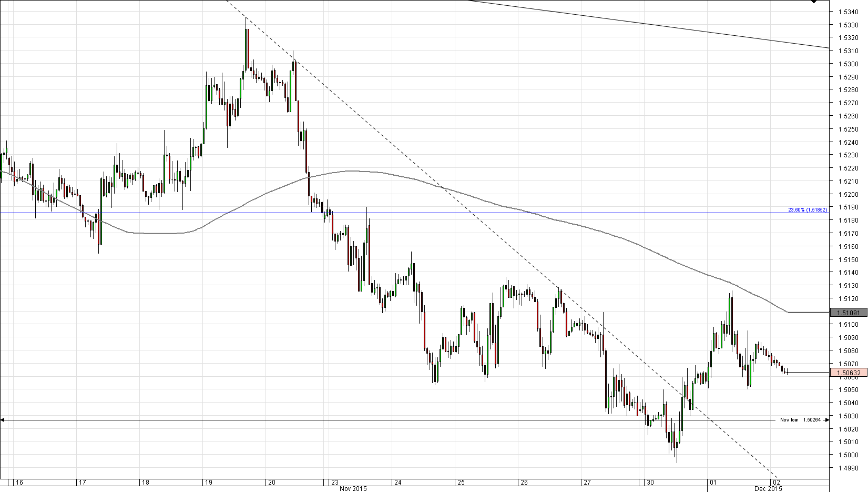The image size is (868, 492).
Task: Click the left arrowhead of the Nov low line
Action: [2, 420]
